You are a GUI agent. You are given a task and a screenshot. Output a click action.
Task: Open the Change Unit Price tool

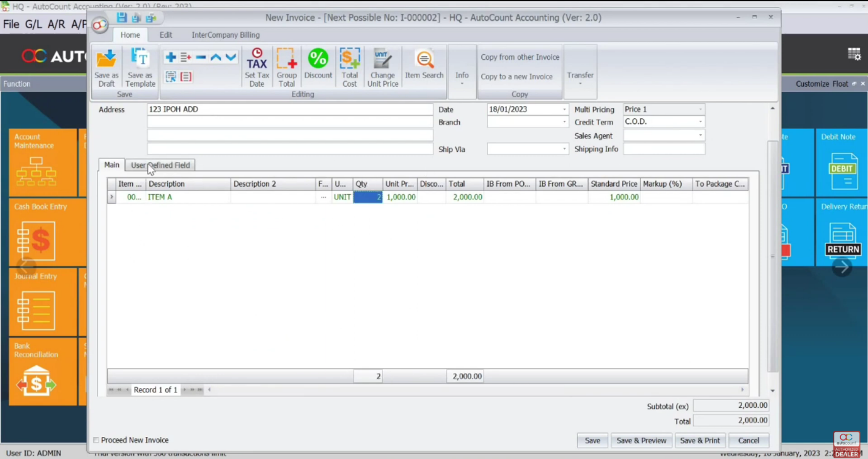click(382, 60)
